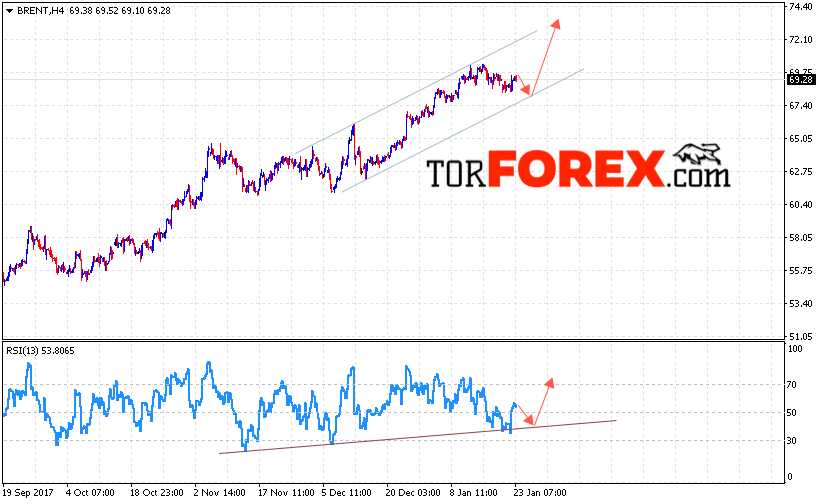Click the 19 Sep 2017 date label
824x504 pixels.
28,493
